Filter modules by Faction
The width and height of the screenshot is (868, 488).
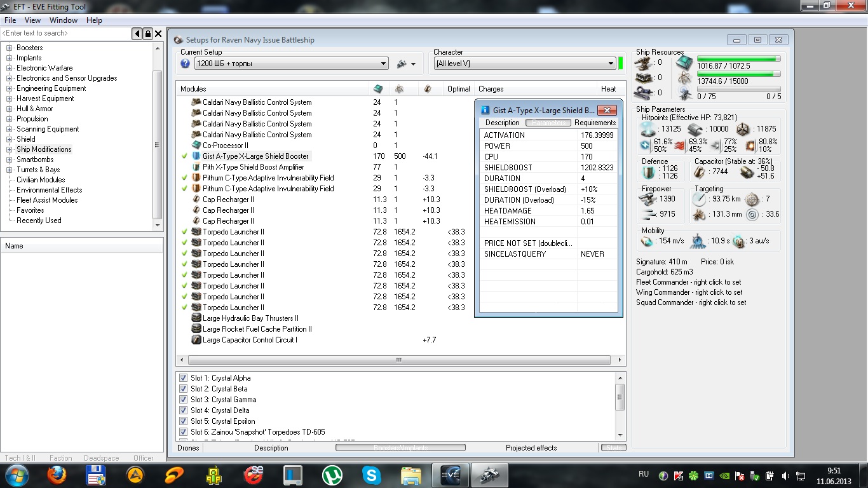point(61,457)
